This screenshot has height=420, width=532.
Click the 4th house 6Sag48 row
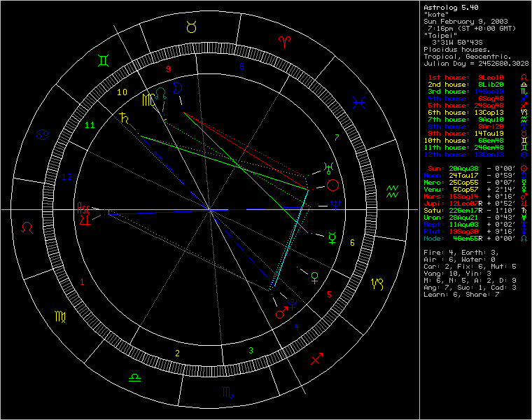coord(477,99)
